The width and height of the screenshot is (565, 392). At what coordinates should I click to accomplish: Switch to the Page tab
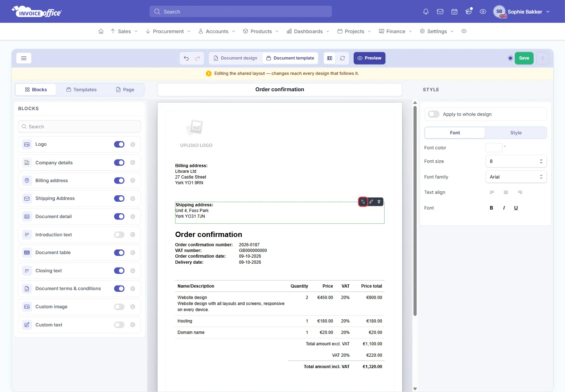point(125,89)
